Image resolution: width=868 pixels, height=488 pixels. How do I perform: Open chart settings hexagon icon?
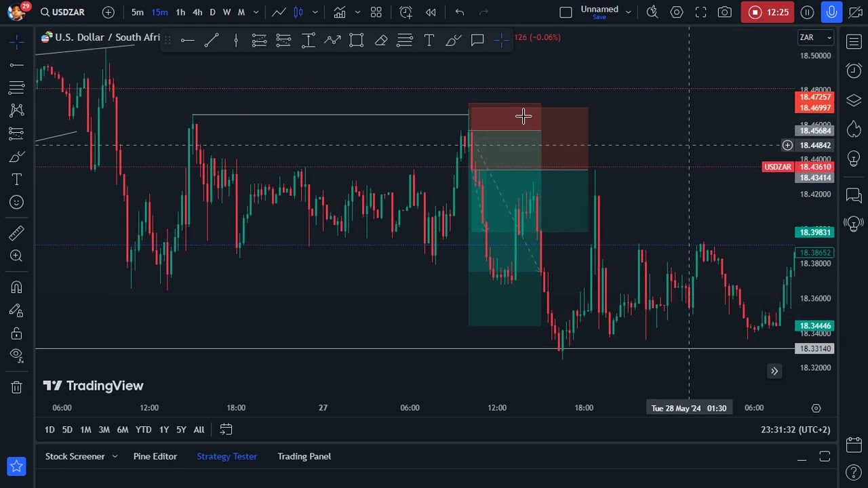pos(677,12)
